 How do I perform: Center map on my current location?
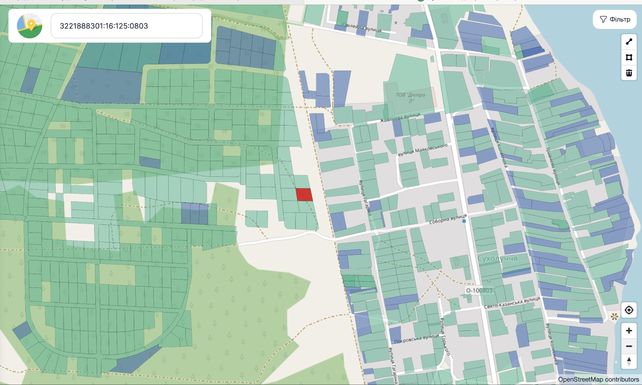629,310
